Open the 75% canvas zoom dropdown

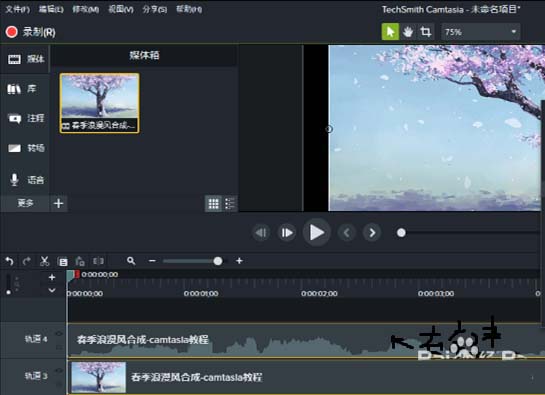(481, 32)
